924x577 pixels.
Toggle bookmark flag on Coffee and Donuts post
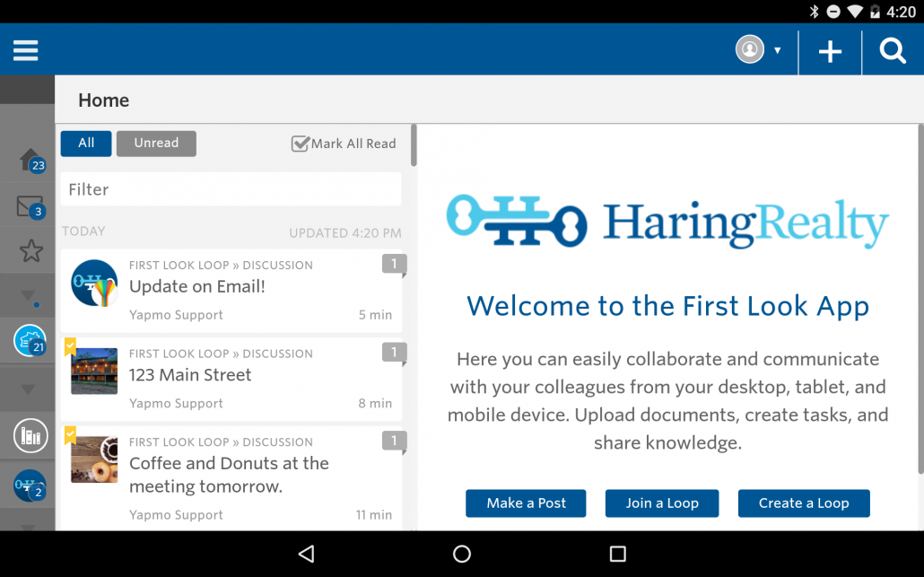coord(70,435)
